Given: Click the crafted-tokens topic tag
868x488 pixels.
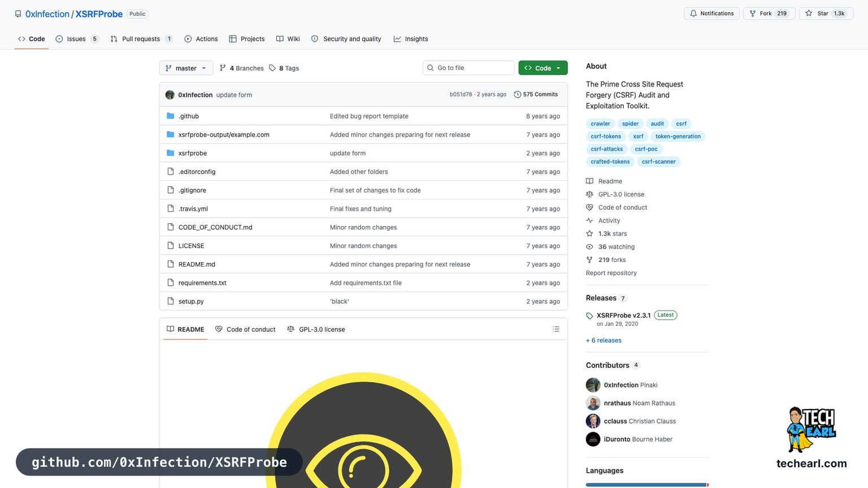Looking at the screenshot, I should click(x=610, y=162).
